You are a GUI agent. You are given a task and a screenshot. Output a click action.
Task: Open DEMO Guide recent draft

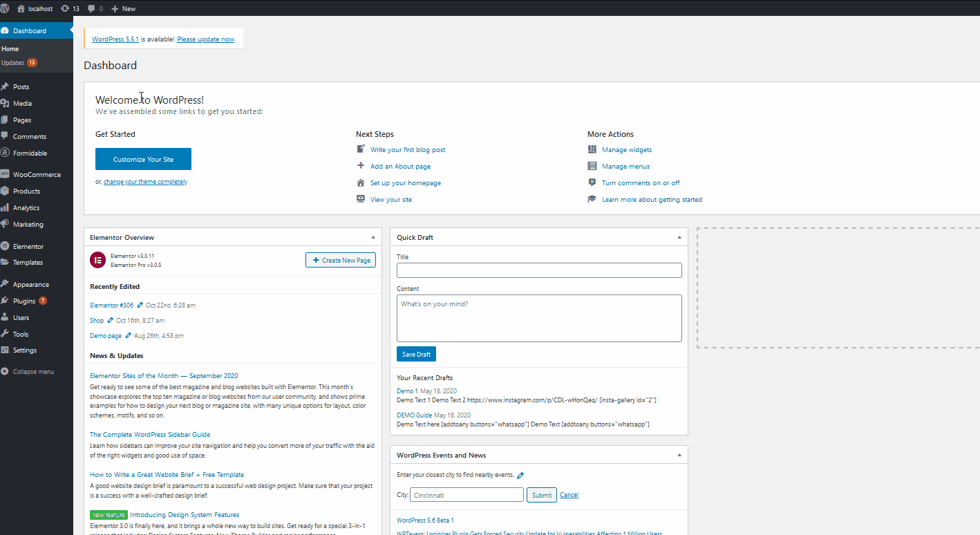pyautogui.click(x=414, y=415)
